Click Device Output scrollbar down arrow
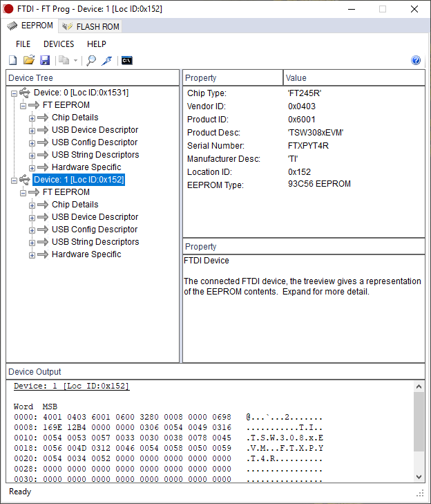Screen dimensions: 431x504 click(419, 477)
